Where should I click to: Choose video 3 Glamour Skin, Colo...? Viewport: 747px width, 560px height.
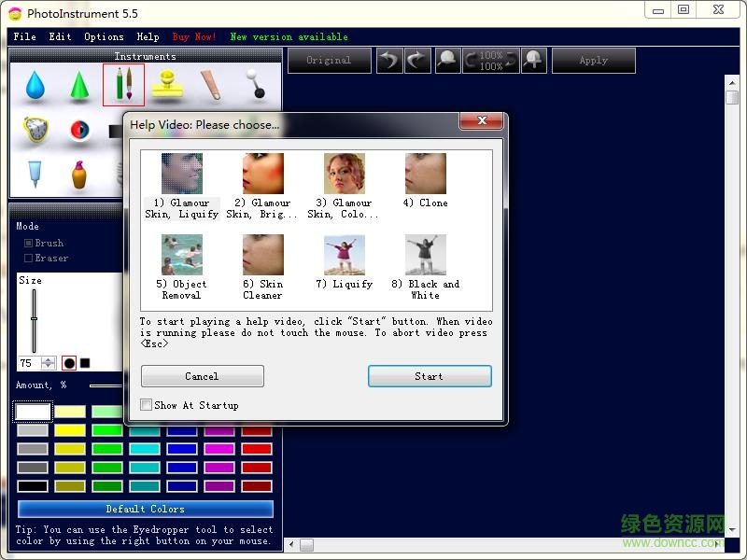pyautogui.click(x=344, y=186)
